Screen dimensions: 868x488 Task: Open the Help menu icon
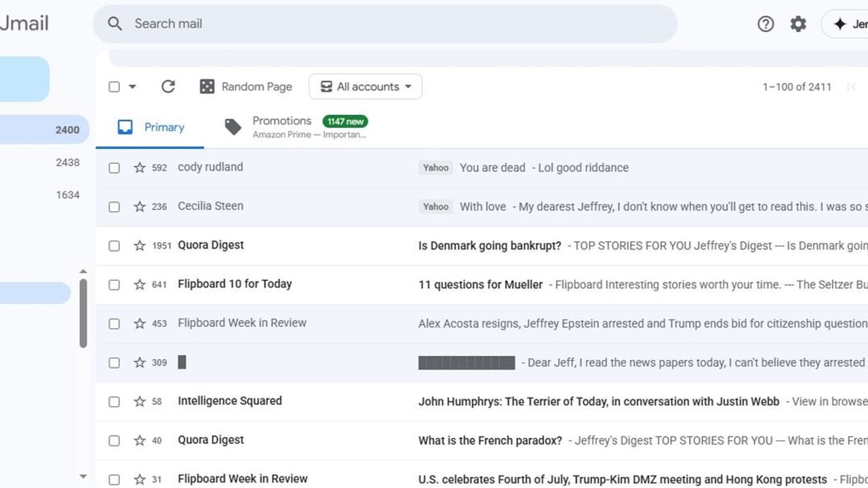[766, 24]
